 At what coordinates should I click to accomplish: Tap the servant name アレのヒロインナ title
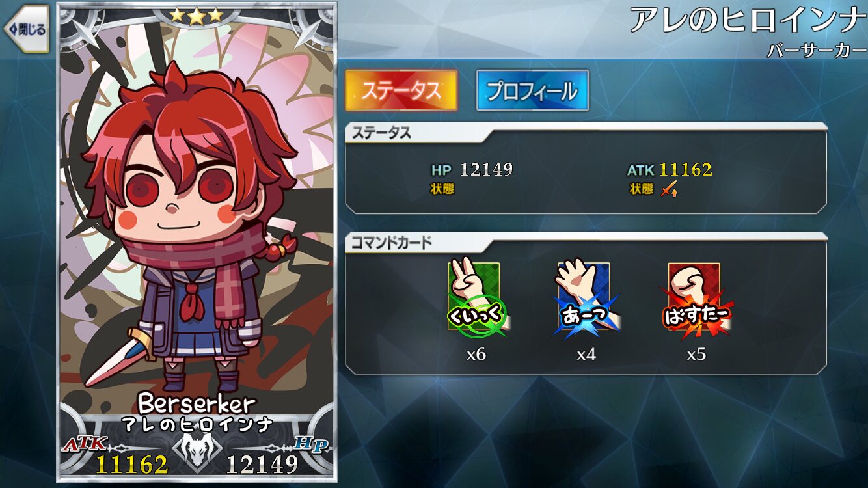[748, 21]
